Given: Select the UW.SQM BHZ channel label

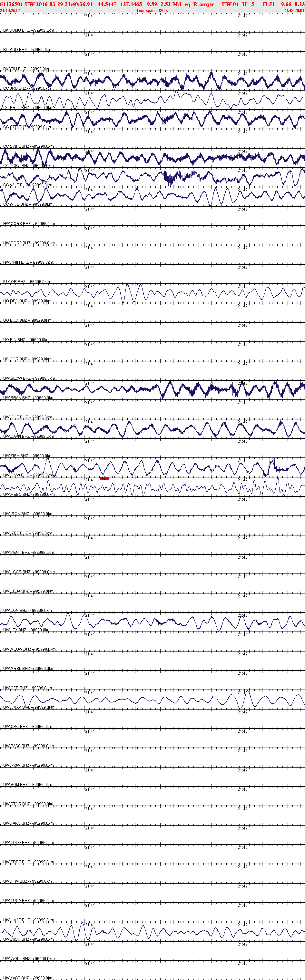Looking at the screenshot, I should (x=28, y=785).
